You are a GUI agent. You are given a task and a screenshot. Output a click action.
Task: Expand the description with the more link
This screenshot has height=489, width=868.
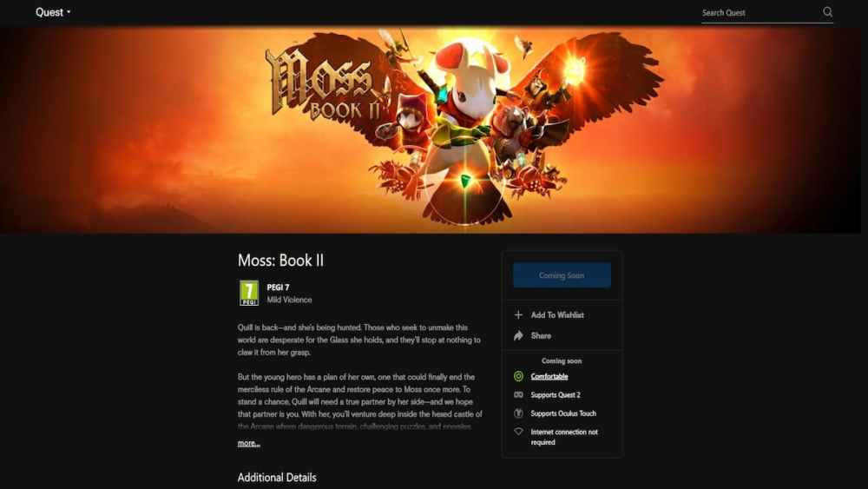(x=248, y=443)
